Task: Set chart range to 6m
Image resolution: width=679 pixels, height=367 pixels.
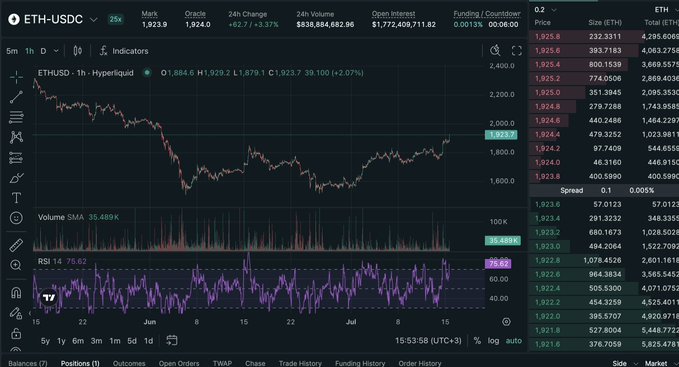Action: 78,341
